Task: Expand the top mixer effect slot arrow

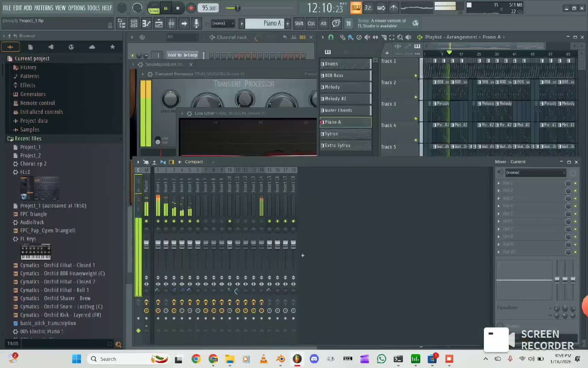Action: pos(499,183)
